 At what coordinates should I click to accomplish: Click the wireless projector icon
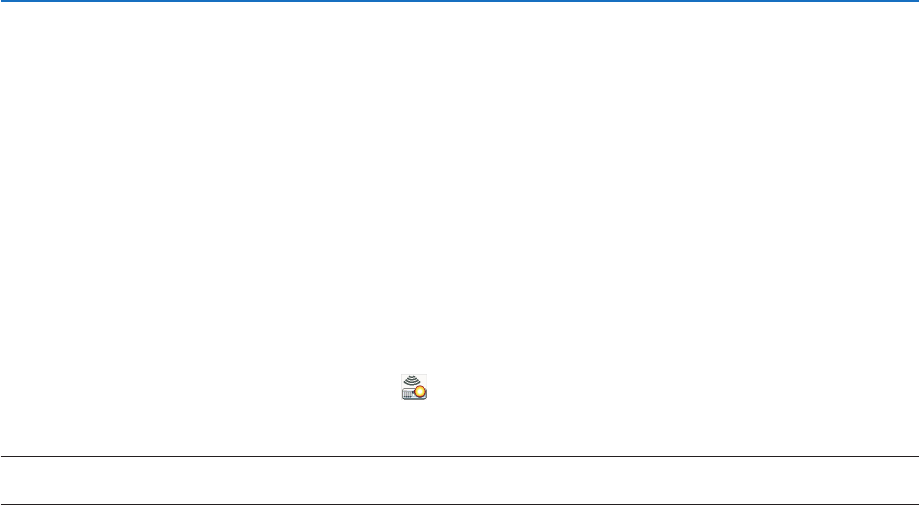pos(414,387)
